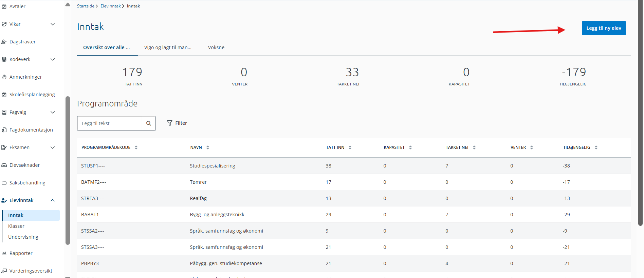
Task: Expand the Vikar menu chevron
Action: click(x=53, y=24)
